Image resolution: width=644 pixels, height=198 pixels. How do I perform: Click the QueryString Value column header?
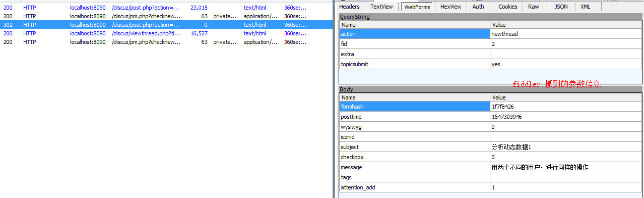566,24
